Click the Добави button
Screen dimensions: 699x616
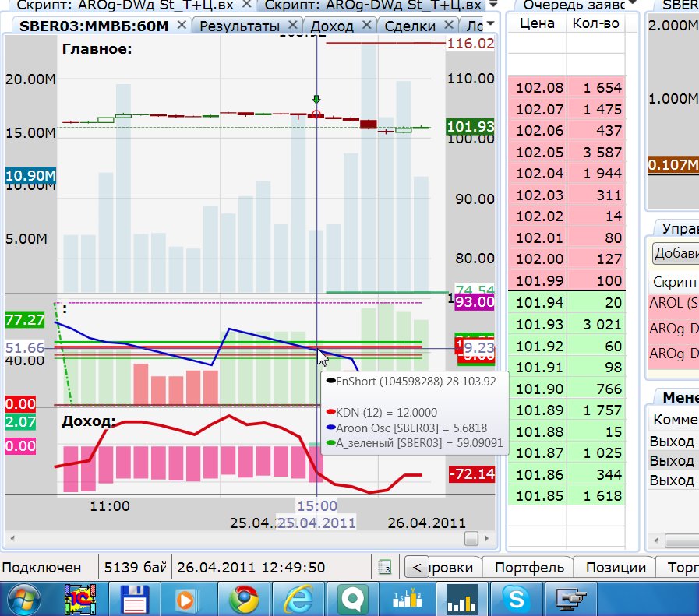pyautogui.click(x=676, y=253)
